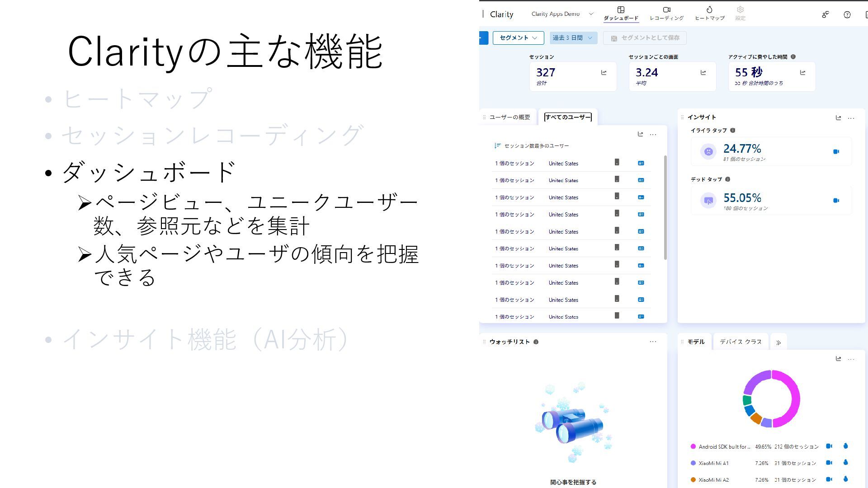This screenshot has width=868, height=488.
Task: Click the purple segment of the donut chart
Action: tap(755, 381)
